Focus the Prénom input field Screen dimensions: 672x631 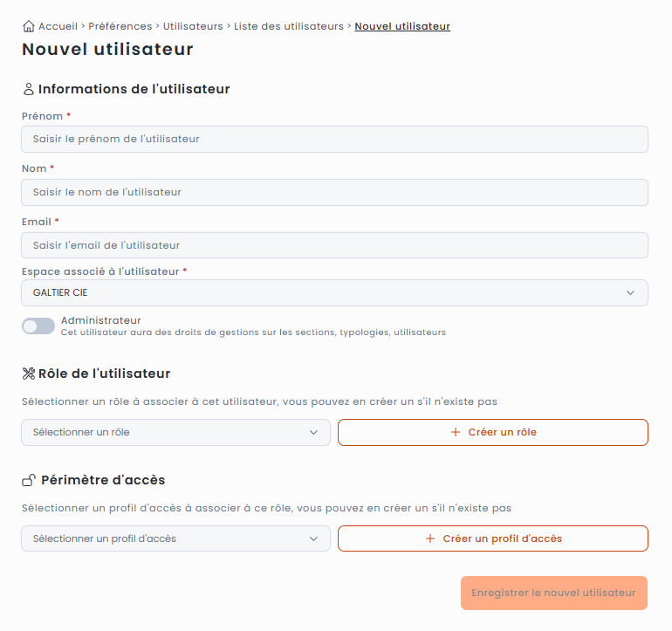click(x=334, y=139)
